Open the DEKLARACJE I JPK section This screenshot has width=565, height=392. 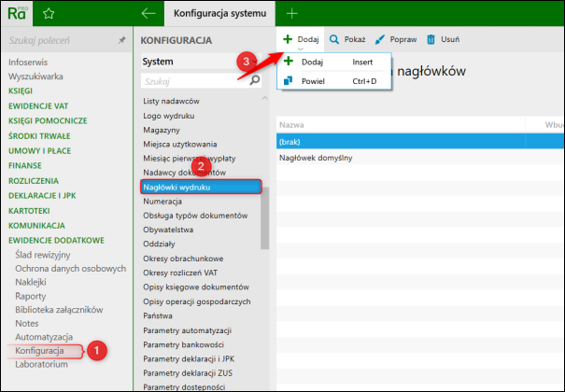tap(42, 195)
